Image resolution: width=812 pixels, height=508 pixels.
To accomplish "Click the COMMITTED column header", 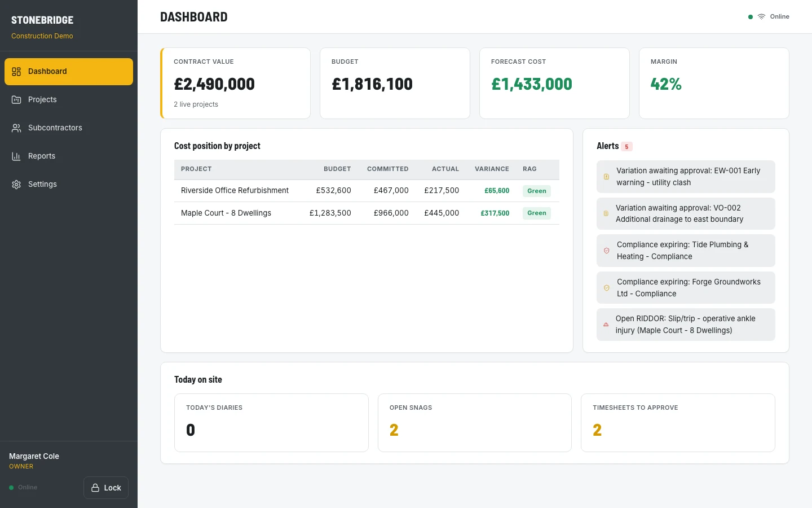I will [x=388, y=169].
